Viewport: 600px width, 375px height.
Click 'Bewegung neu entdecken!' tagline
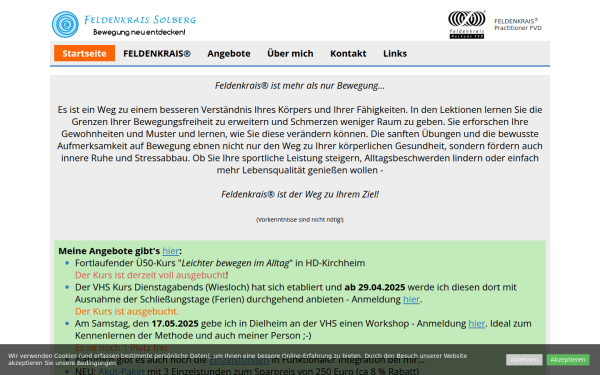(139, 32)
